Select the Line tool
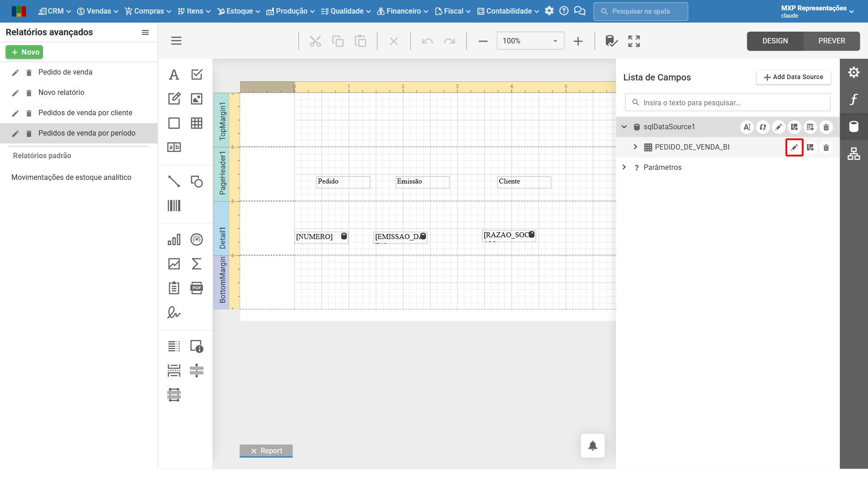The image size is (868, 488). coord(174,182)
